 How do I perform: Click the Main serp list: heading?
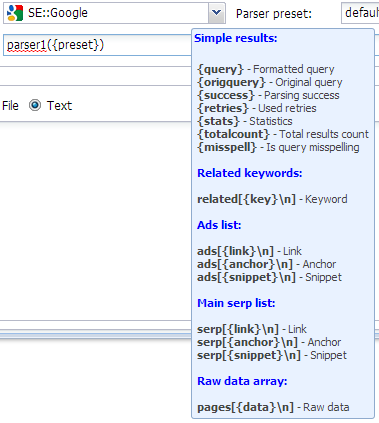pos(236,303)
